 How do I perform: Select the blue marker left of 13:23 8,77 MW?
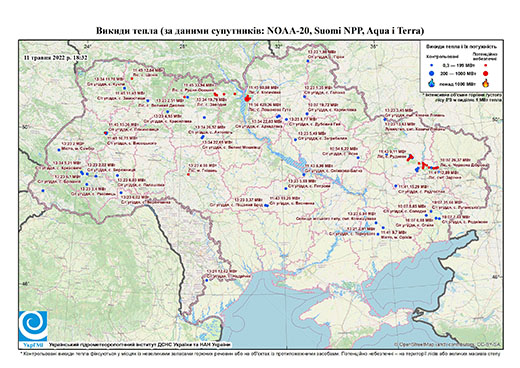(286, 119)
